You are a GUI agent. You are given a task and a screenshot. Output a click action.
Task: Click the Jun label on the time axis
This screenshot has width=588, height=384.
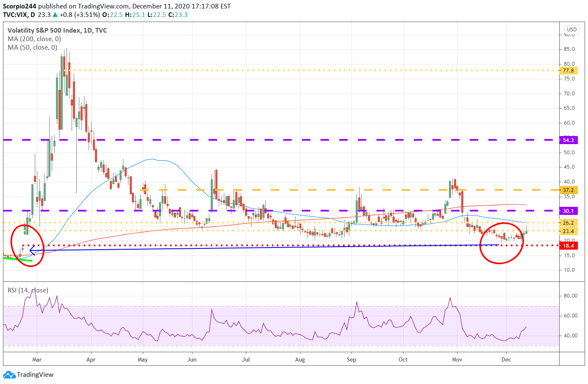192,359
